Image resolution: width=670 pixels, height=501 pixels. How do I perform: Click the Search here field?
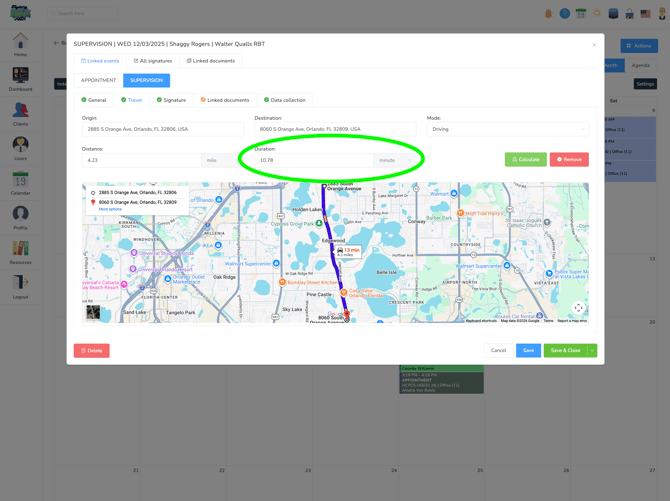pos(82,13)
